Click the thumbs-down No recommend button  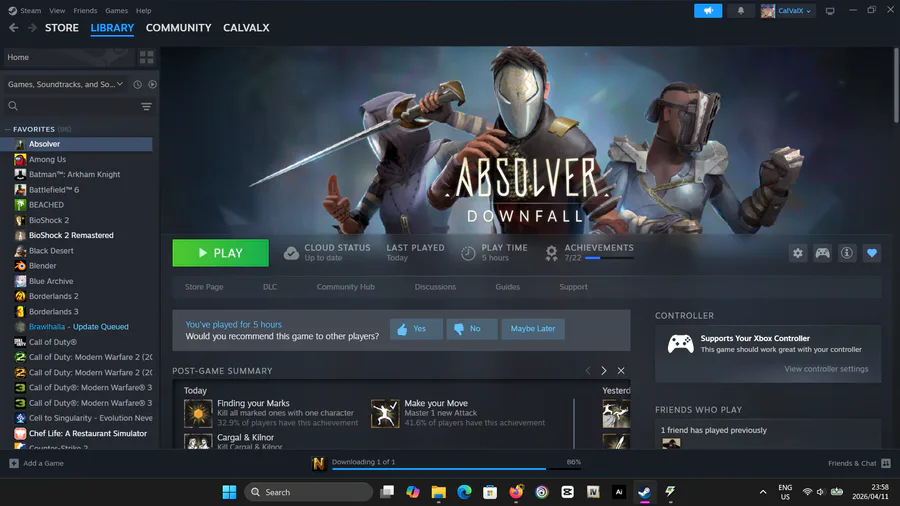pos(472,329)
